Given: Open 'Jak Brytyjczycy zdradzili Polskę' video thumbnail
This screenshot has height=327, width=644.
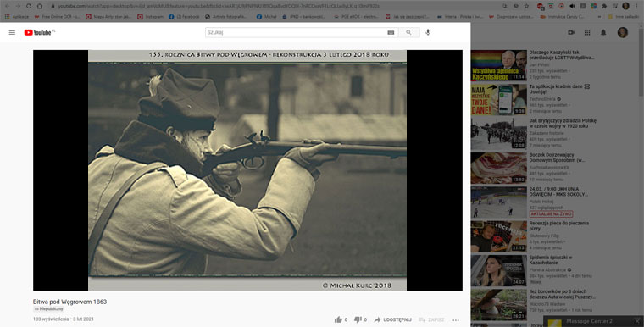Looking at the screenshot, I should tap(498, 134).
